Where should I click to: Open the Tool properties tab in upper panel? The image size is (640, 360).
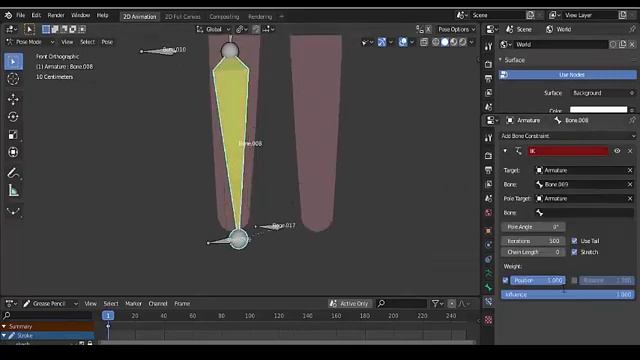pyautogui.click(x=489, y=47)
